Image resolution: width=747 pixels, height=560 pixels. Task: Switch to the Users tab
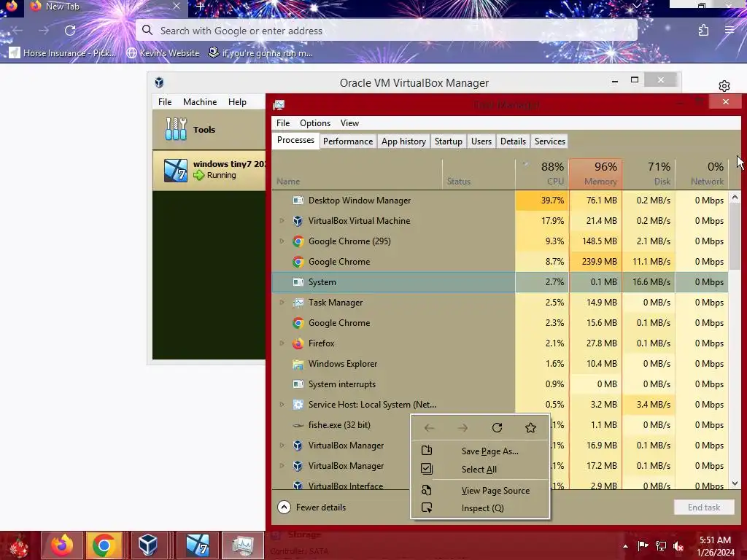point(481,141)
